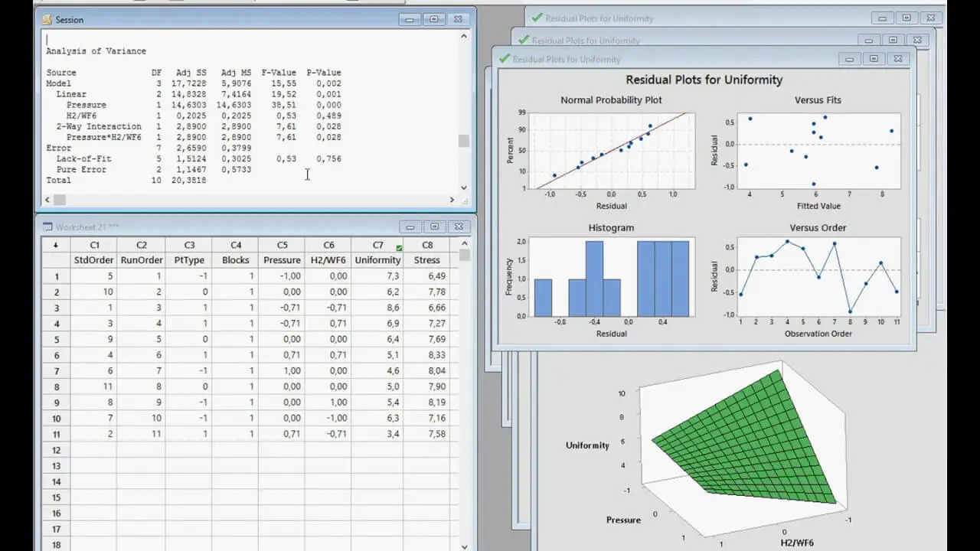Click Session horizontal scroll right arrow
980x551 pixels.
click(x=452, y=200)
